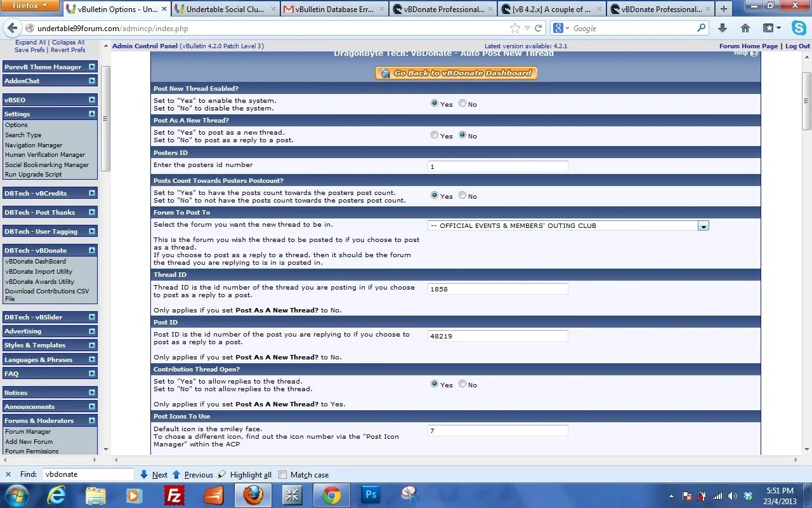Open the Forum To Post To dropdown

pos(568,225)
